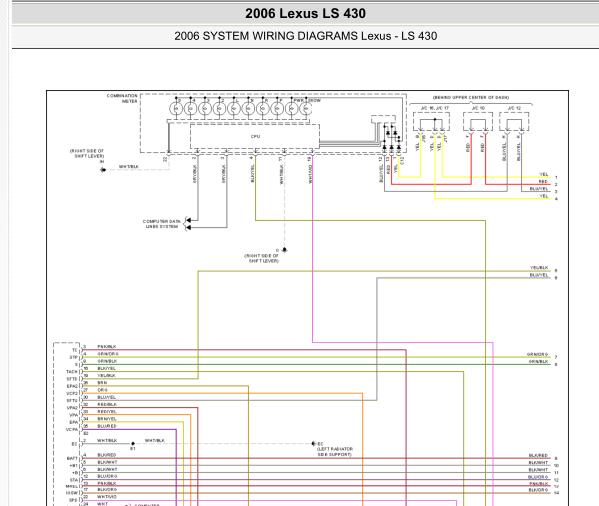Click the "MREL" terminal label
The image size is (599, 506).
[x=72, y=487]
